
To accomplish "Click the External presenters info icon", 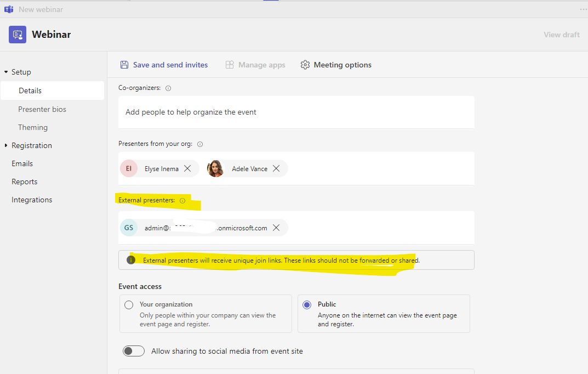I will pos(182,201).
